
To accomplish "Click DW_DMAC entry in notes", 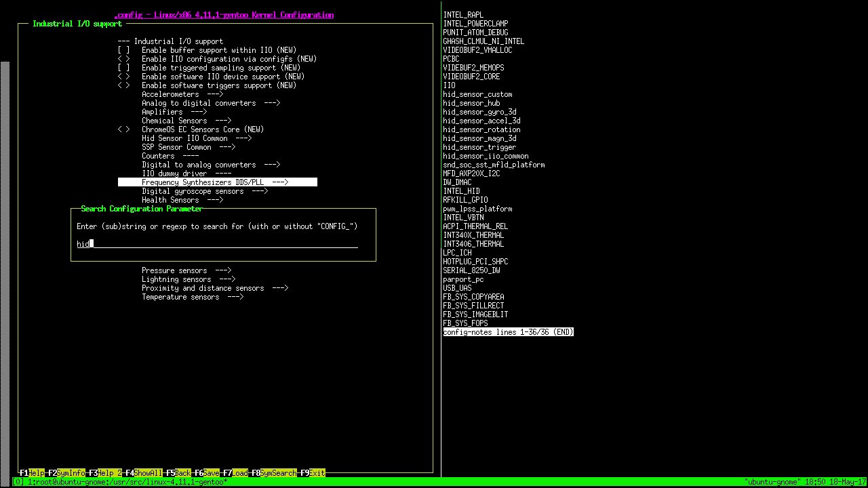I will pyautogui.click(x=457, y=182).
